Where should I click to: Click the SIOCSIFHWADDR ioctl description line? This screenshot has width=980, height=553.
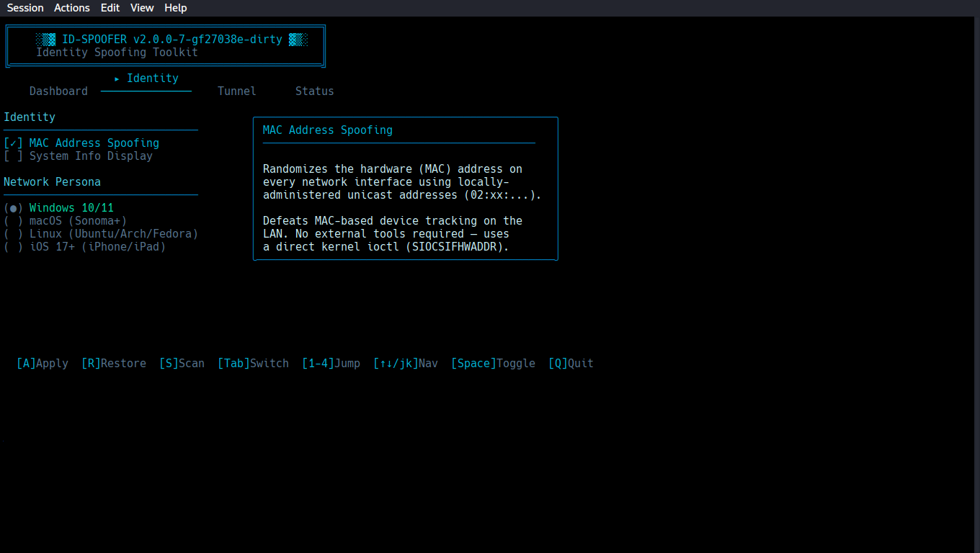386,247
